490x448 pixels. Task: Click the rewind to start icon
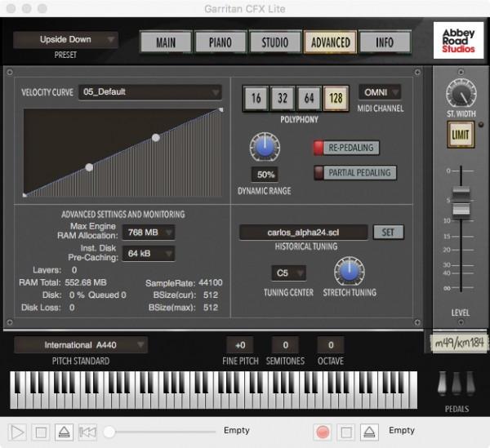(87, 432)
